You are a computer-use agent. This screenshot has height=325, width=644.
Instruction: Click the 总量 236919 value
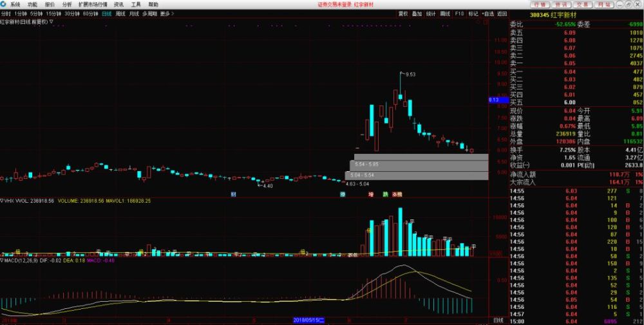tap(566, 134)
